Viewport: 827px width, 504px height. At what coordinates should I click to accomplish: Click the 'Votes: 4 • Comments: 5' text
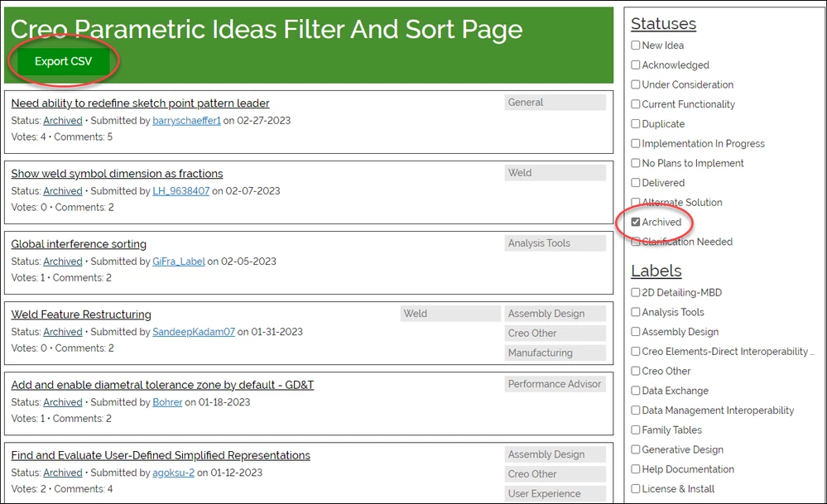(62, 137)
